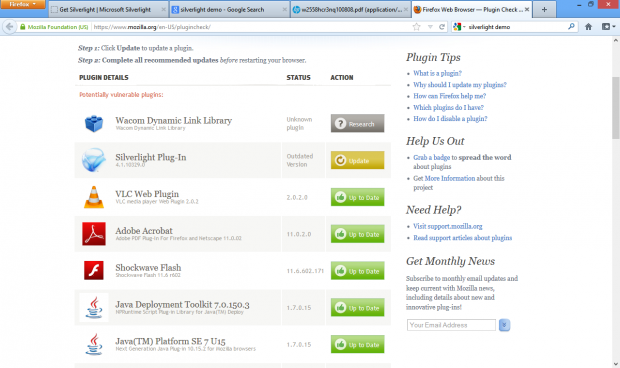The image size is (620, 368).
Task: Open 'What is a plugin?' link
Action: click(x=437, y=73)
